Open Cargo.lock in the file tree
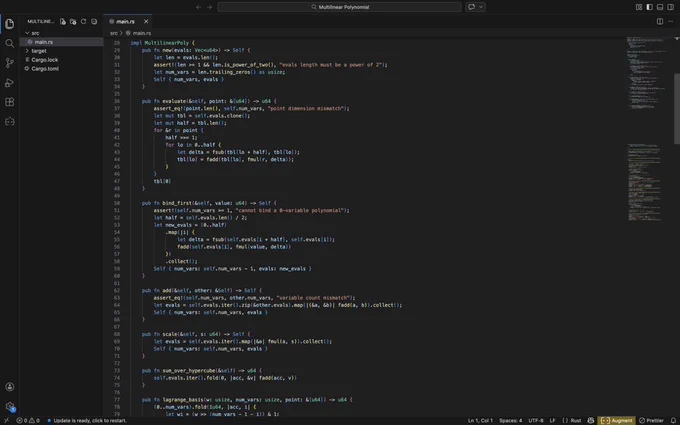 pos(44,60)
